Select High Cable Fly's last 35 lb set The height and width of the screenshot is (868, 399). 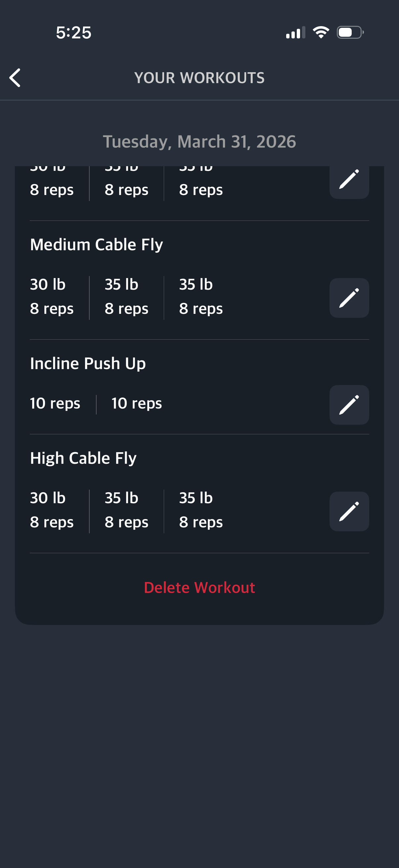[201, 510]
